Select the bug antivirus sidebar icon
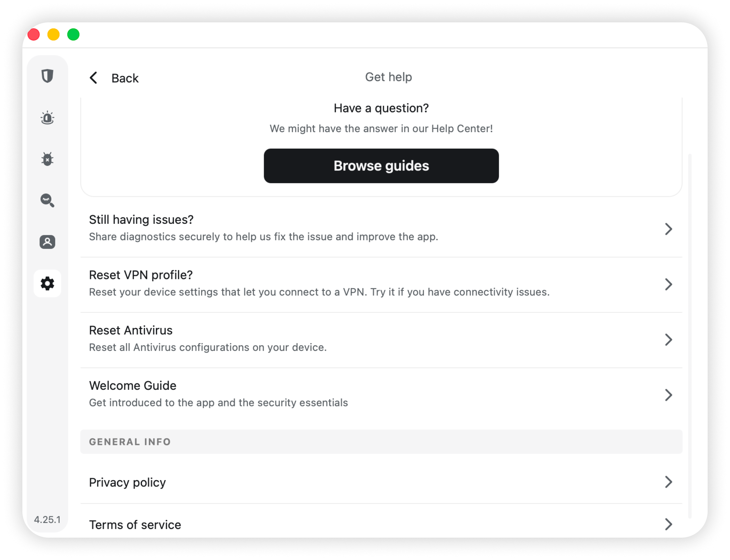 coord(47,159)
